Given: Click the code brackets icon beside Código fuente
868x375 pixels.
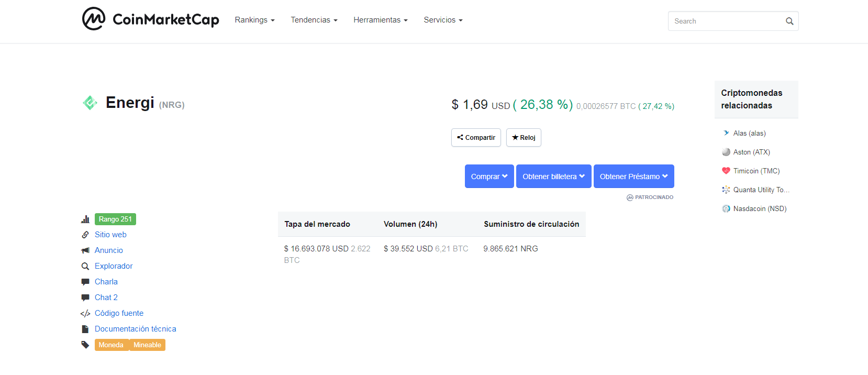Looking at the screenshot, I should coord(85,313).
